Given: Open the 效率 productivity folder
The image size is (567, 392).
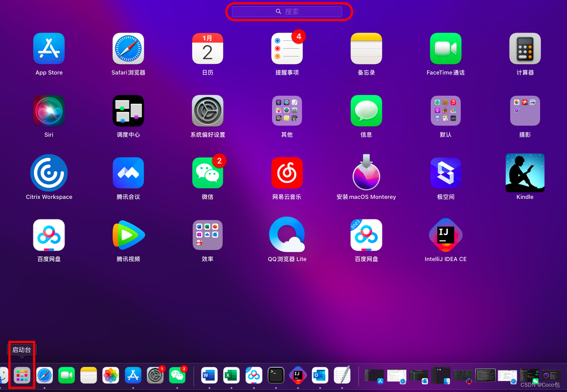Looking at the screenshot, I should click(x=208, y=235).
